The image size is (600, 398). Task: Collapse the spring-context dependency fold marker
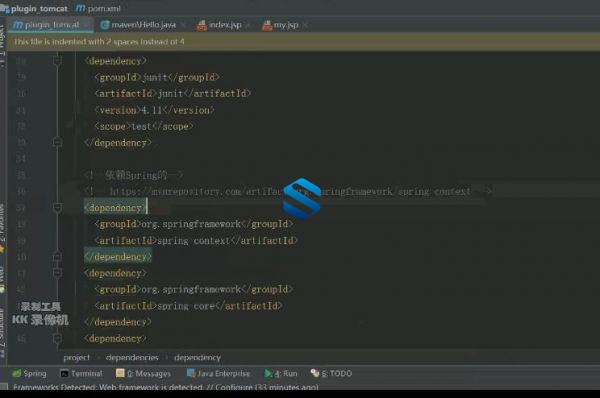click(x=57, y=207)
